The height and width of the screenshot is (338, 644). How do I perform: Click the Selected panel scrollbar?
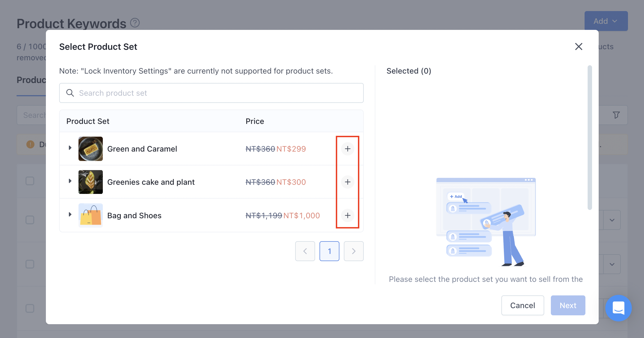pos(590,137)
